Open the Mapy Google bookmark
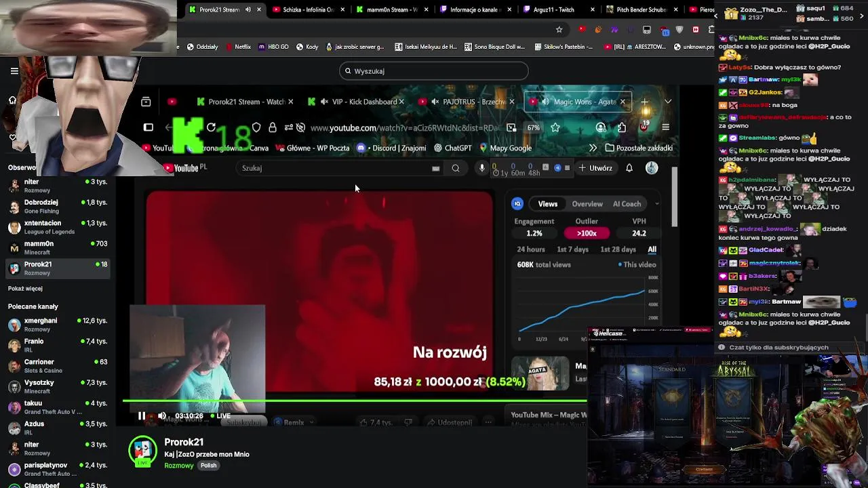Screen dimensions: 868x488 505,148
